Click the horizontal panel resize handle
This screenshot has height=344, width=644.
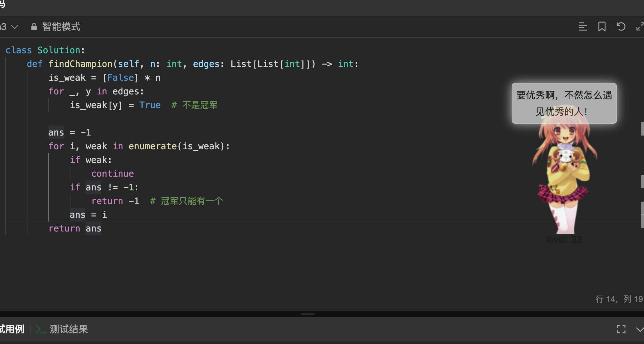click(308, 314)
